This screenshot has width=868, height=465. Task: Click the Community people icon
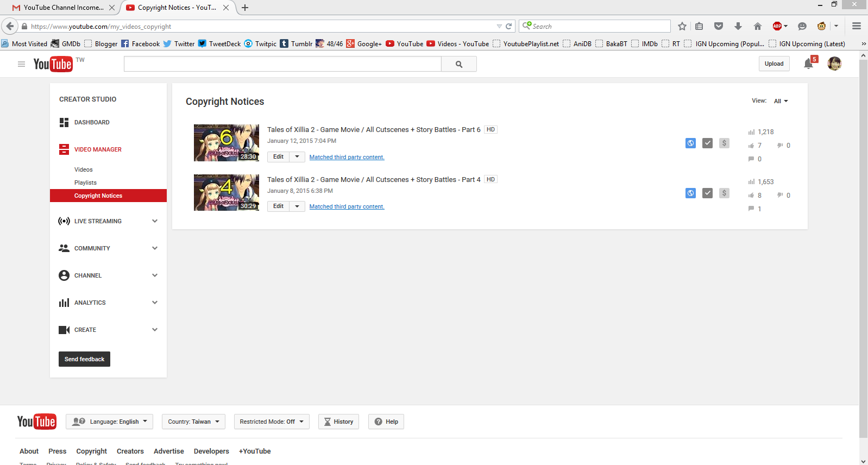pos(64,248)
